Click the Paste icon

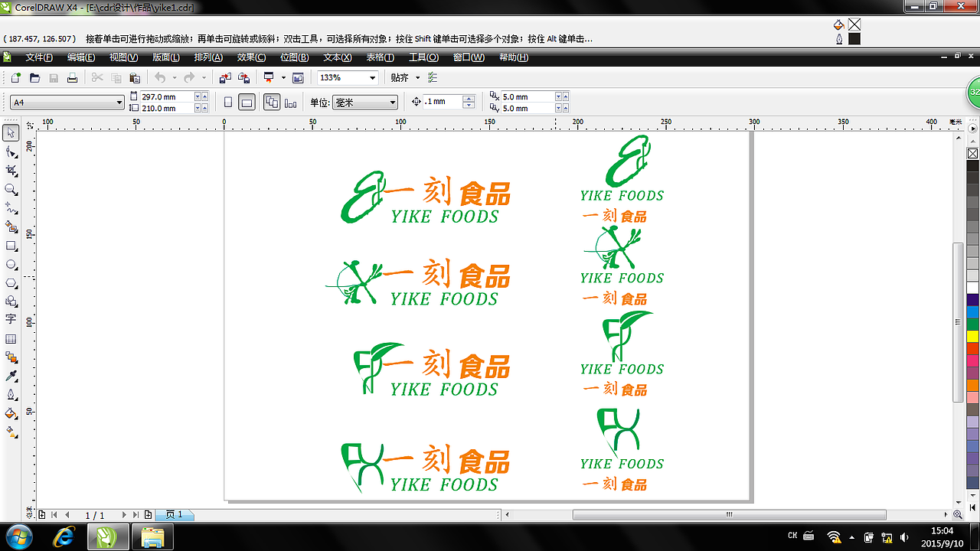(x=135, y=77)
